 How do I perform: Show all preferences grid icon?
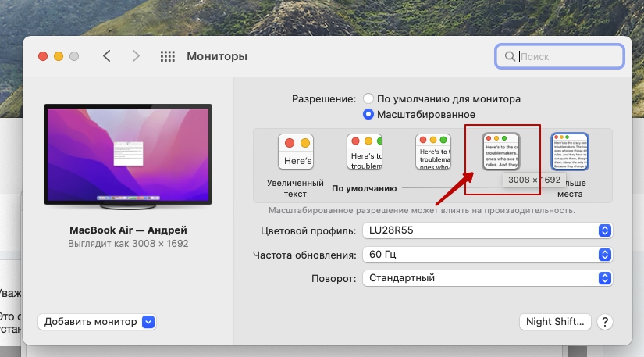[x=167, y=56]
